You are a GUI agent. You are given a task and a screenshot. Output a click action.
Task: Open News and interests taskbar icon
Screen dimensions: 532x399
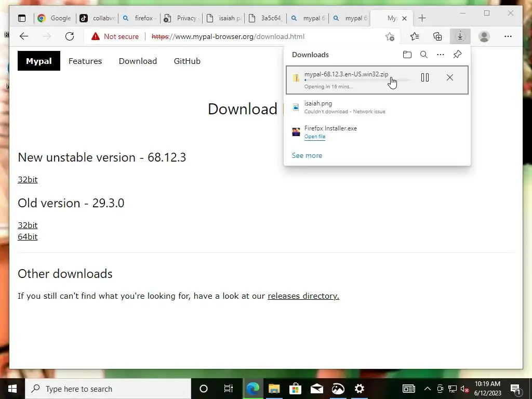[409, 389]
